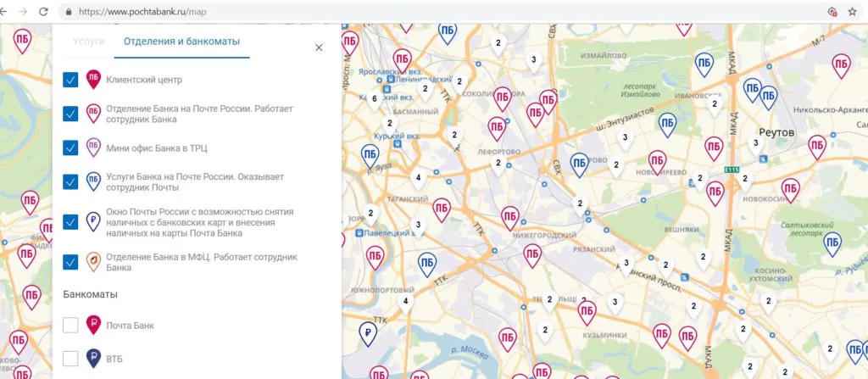Click the Ярославский вокзал station icon
Screen dimensions: 868x379
click(390, 80)
